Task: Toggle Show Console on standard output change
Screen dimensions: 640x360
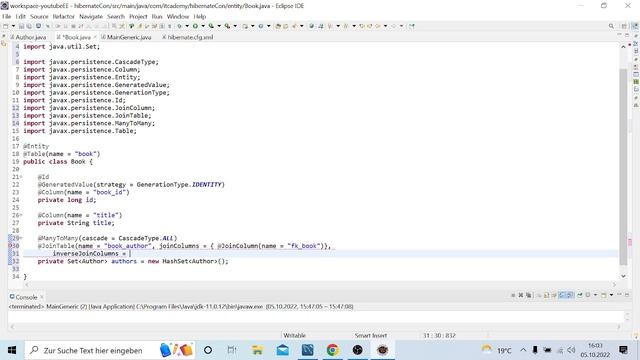Action: [562, 295]
